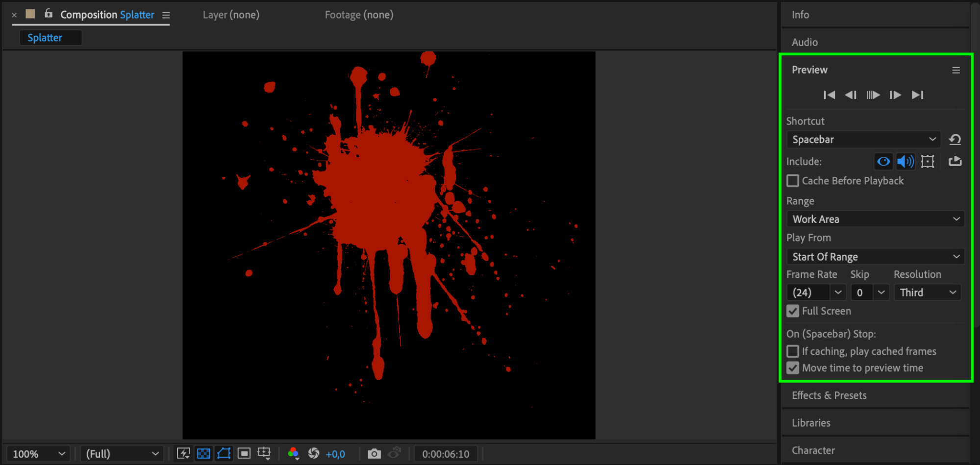Toggle video inclusion eye icon
This screenshot has width=980, height=465.
coord(883,161)
